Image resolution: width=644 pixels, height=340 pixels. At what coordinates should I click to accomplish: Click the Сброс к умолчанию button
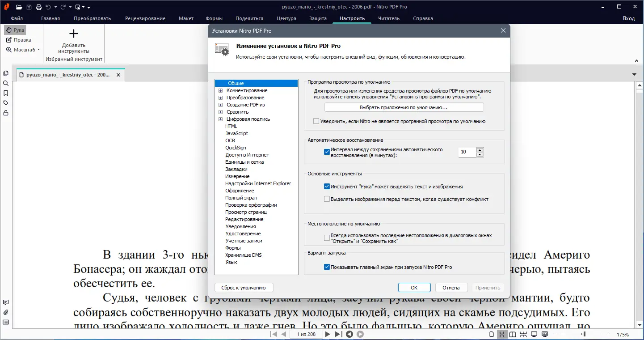pos(244,288)
